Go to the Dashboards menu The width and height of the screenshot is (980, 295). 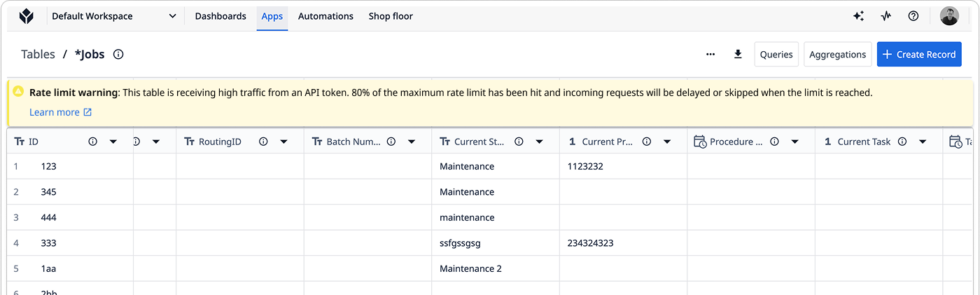pyautogui.click(x=220, y=16)
